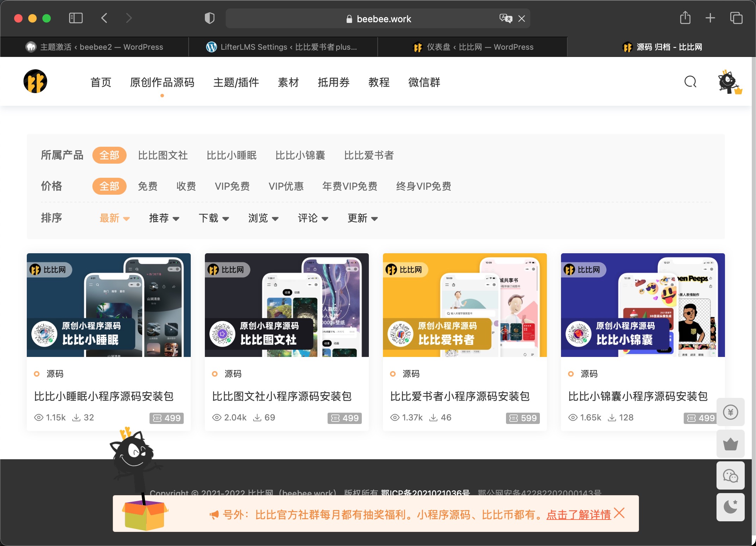Click download count 128 icon
The width and height of the screenshot is (756, 546).
(x=612, y=418)
